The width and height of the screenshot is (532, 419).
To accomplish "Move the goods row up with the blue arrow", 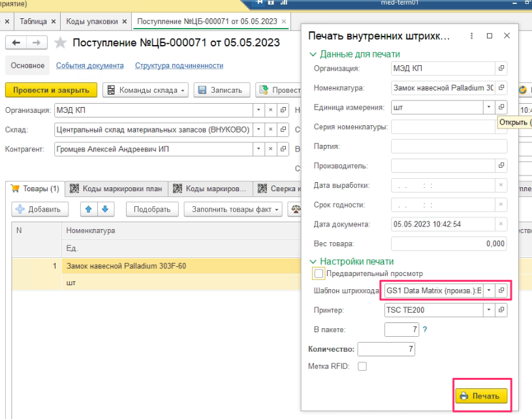I will click(89, 209).
